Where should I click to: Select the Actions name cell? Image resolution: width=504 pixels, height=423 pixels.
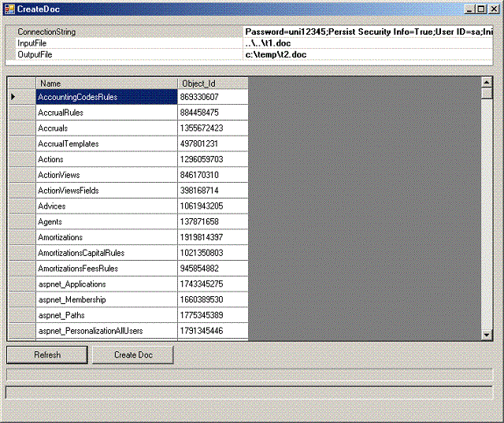107,159
